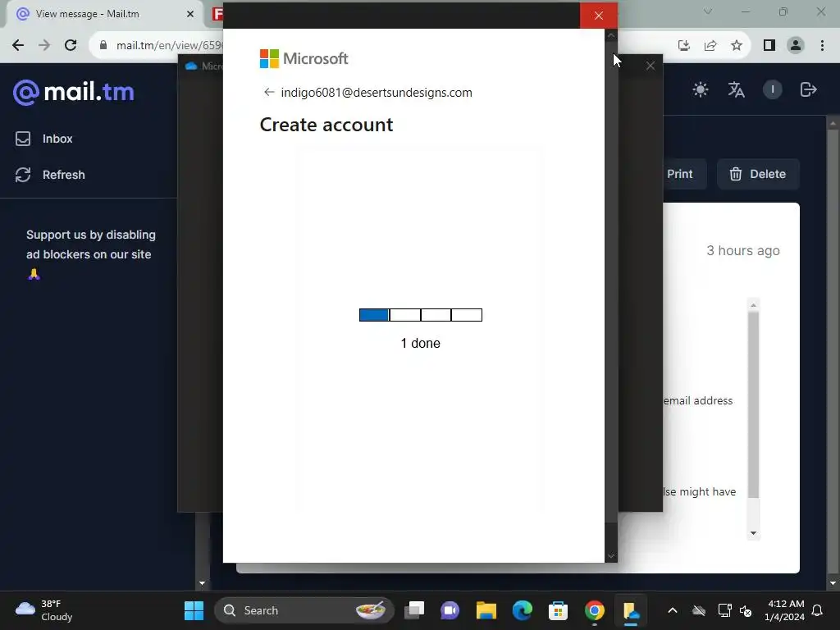Image resolution: width=840 pixels, height=630 pixels.
Task: Open the Chrome profile button
Action: pyautogui.click(x=796, y=46)
